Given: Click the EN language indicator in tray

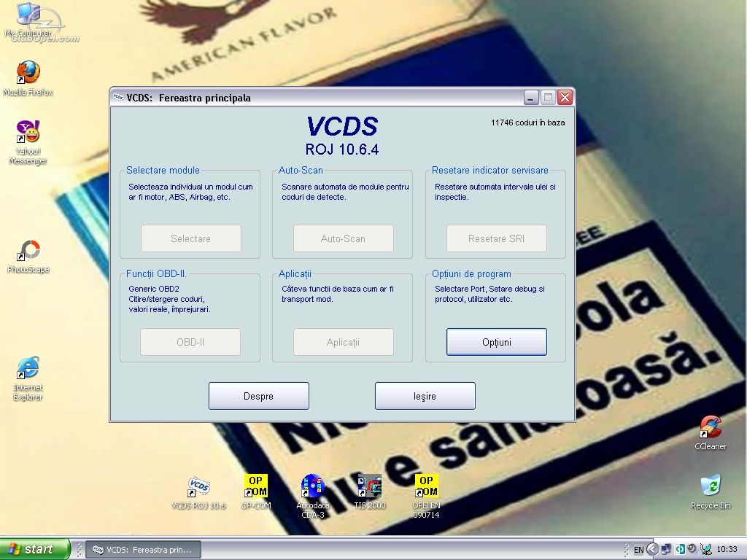Looking at the screenshot, I should click(x=638, y=550).
